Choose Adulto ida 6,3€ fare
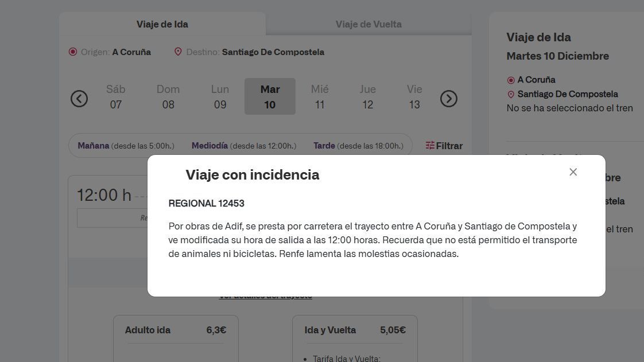Screen dimensions: 644x362 pos(176,338)
